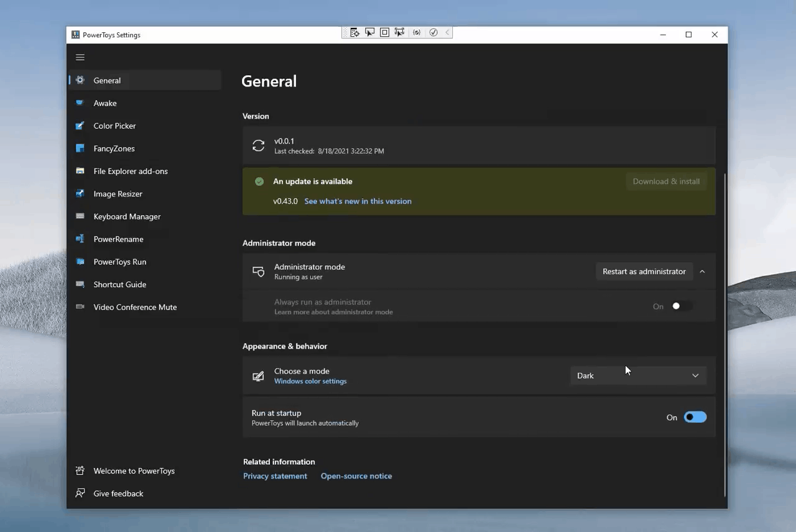Image resolution: width=796 pixels, height=532 pixels.
Task: Click the PowerToys title bar app icon
Action: 75,35
